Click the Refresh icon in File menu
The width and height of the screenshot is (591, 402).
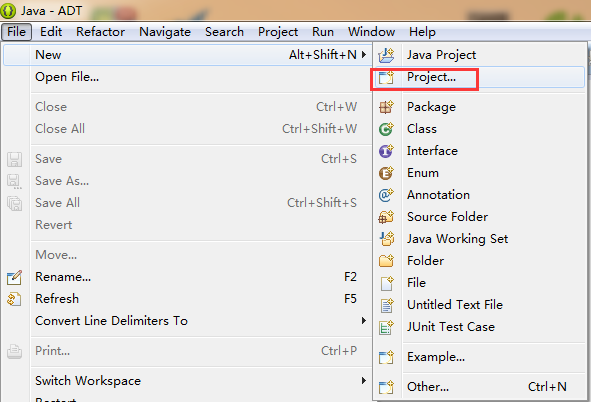click(x=14, y=299)
